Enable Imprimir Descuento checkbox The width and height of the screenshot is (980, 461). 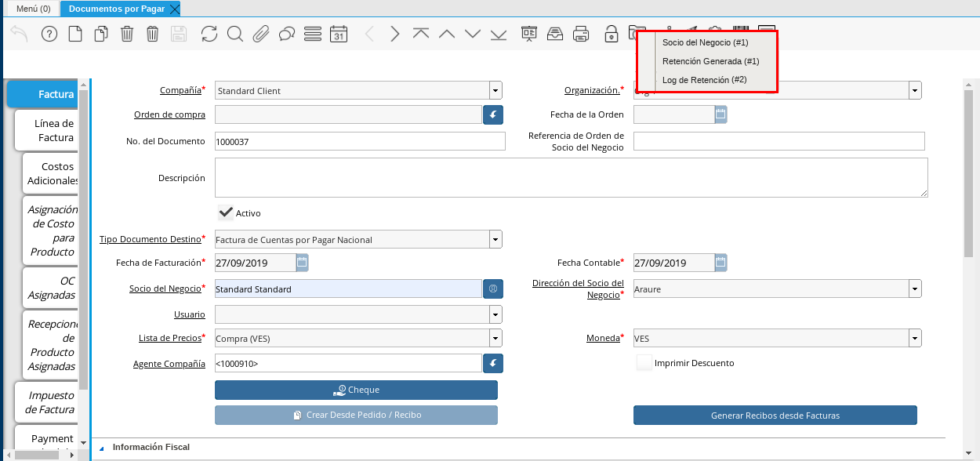pos(644,363)
